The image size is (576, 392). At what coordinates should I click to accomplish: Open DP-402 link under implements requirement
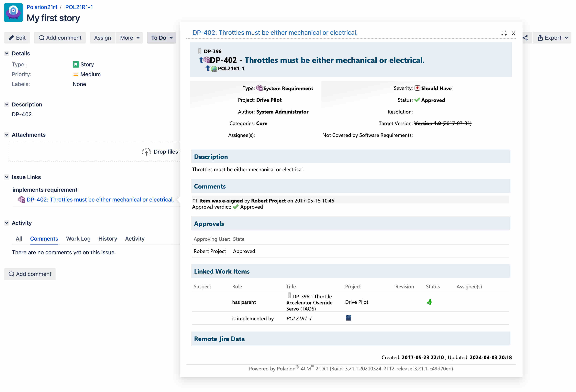tap(100, 200)
